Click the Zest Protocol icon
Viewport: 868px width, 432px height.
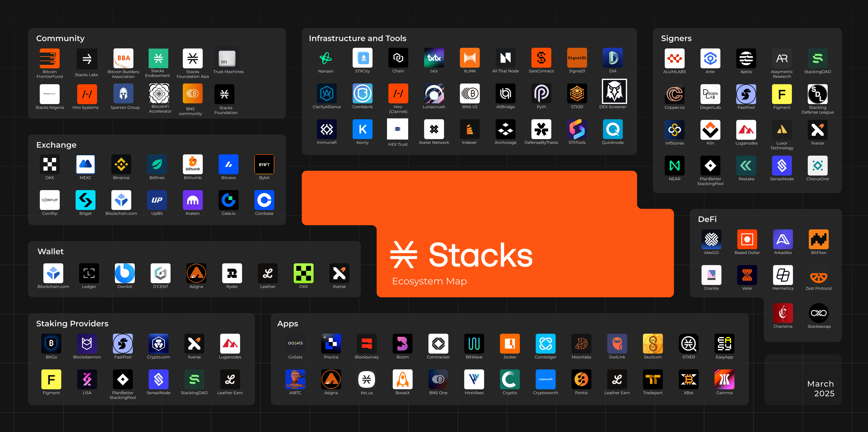click(x=818, y=276)
